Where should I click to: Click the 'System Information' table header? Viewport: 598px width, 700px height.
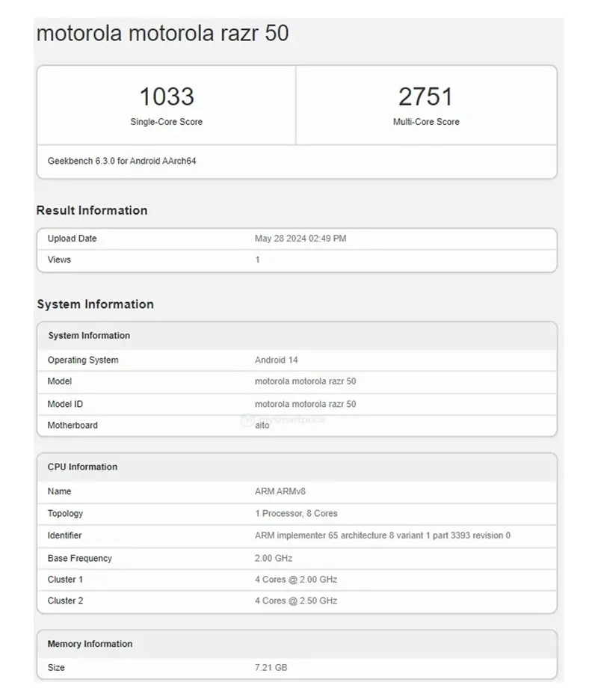(89, 335)
